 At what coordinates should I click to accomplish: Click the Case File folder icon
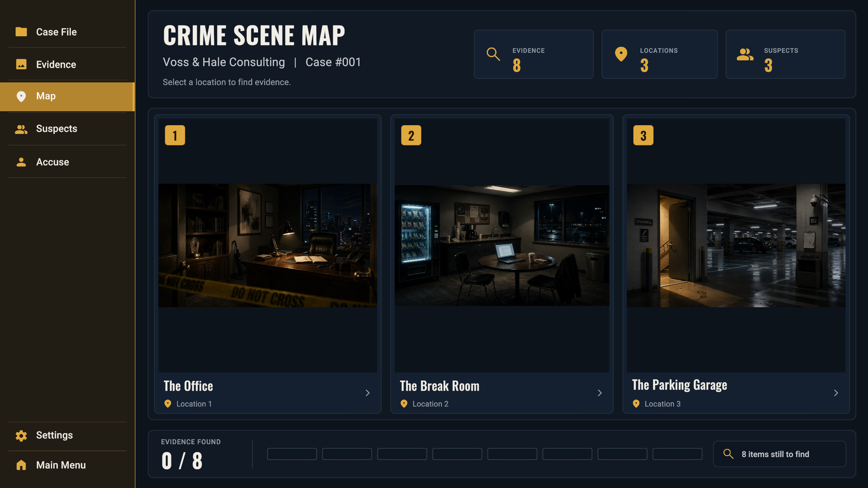pyautogui.click(x=21, y=32)
